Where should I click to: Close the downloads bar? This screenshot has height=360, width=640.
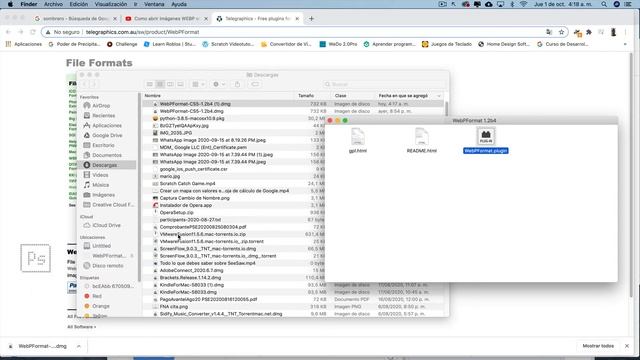click(x=627, y=346)
